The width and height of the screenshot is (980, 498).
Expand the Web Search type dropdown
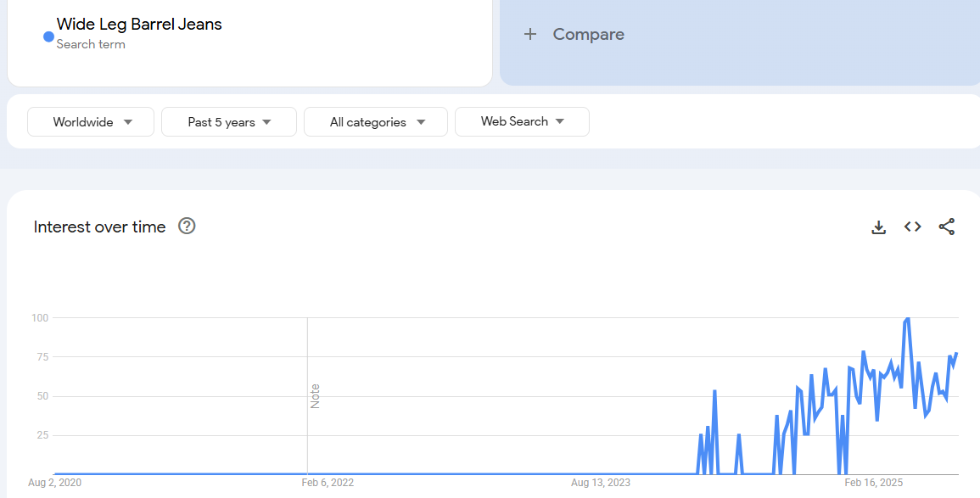coord(522,122)
